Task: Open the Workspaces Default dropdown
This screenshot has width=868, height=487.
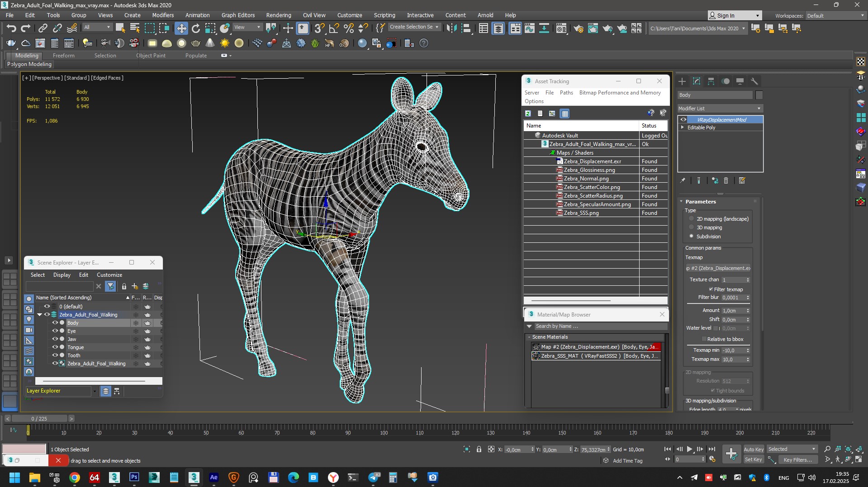Action: 835,16
